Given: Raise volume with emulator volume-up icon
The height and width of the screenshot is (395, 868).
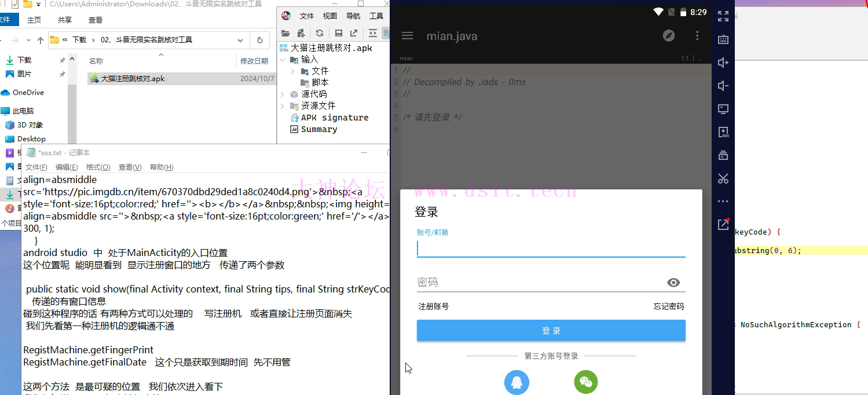Looking at the screenshot, I should tap(723, 63).
